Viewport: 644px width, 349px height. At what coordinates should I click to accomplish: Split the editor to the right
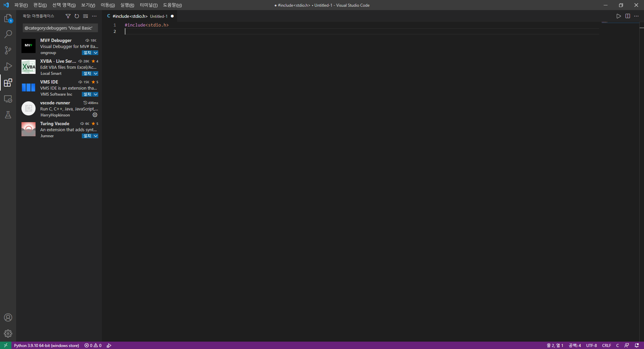pos(628,16)
